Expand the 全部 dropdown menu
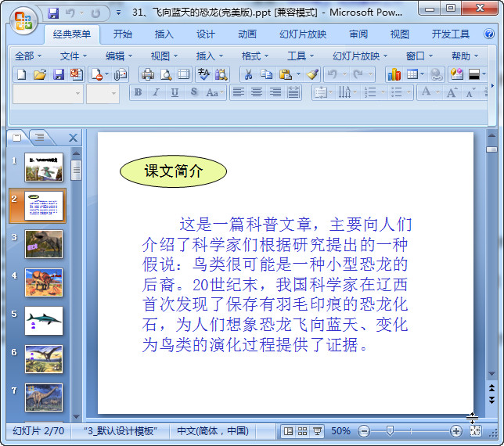The height and width of the screenshot is (446, 504). tap(28, 56)
